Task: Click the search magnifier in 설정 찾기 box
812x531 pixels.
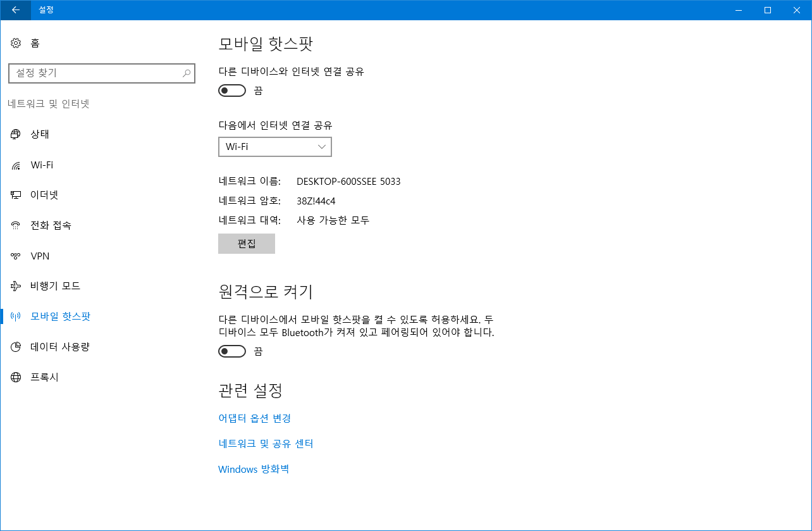Action: (x=187, y=73)
